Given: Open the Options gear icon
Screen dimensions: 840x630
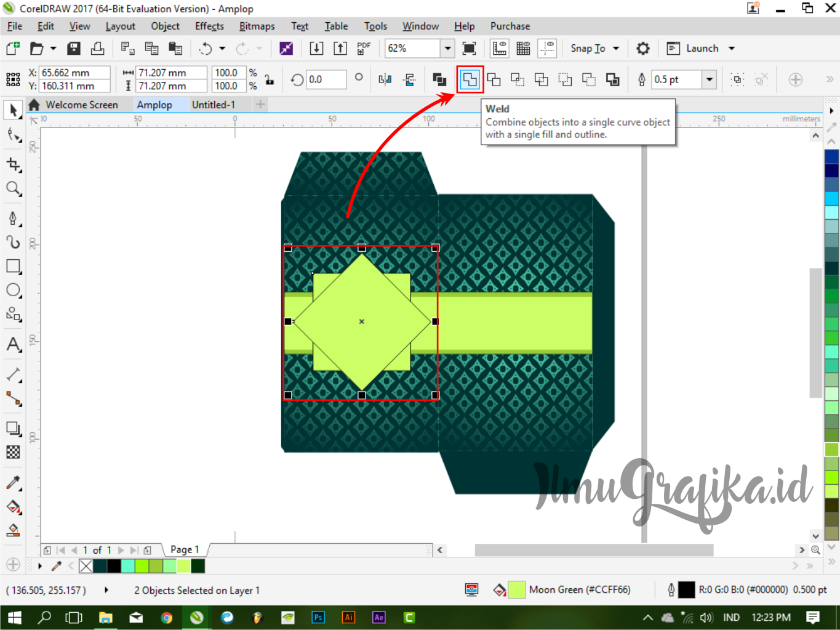Looking at the screenshot, I should [x=643, y=48].
